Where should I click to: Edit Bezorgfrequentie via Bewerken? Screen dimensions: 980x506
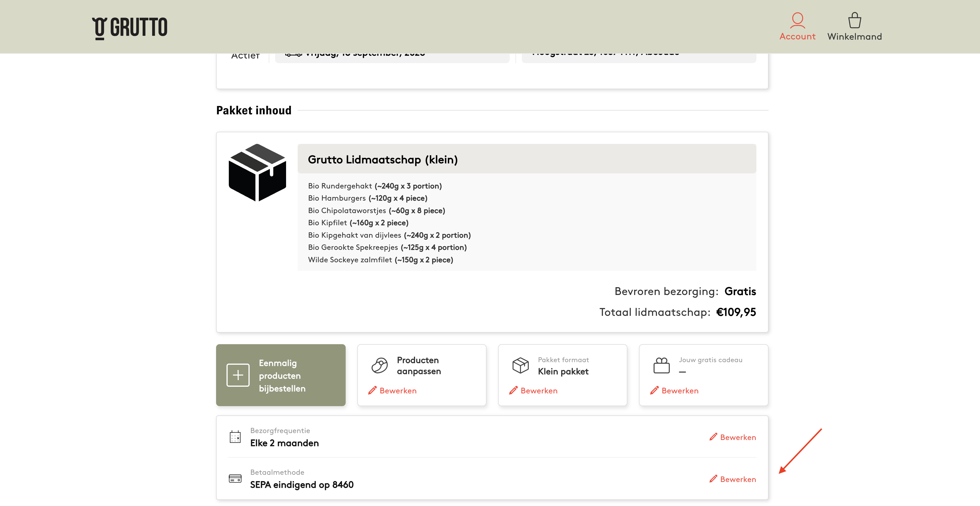[x=733, y=437]
